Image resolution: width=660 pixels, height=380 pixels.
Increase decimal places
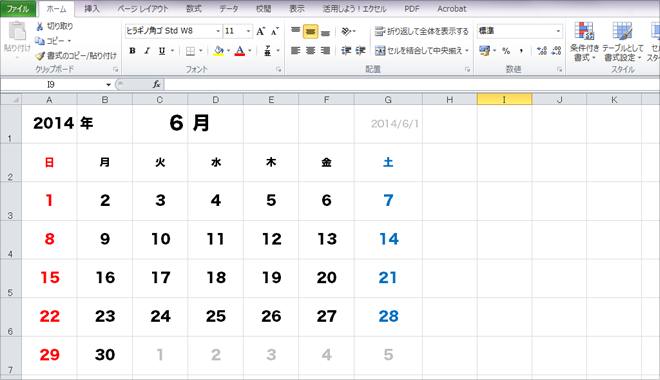(542, 50)
